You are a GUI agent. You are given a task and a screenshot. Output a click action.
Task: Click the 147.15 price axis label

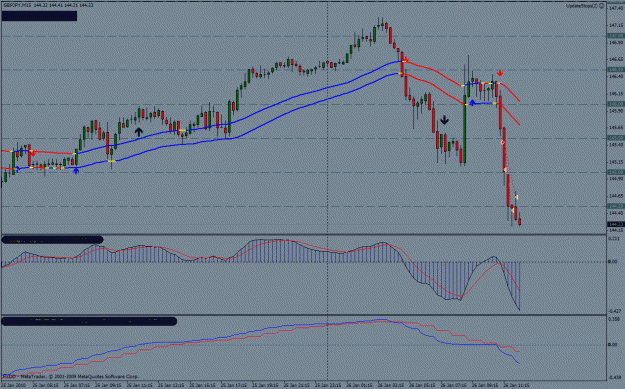coord(616,25)
